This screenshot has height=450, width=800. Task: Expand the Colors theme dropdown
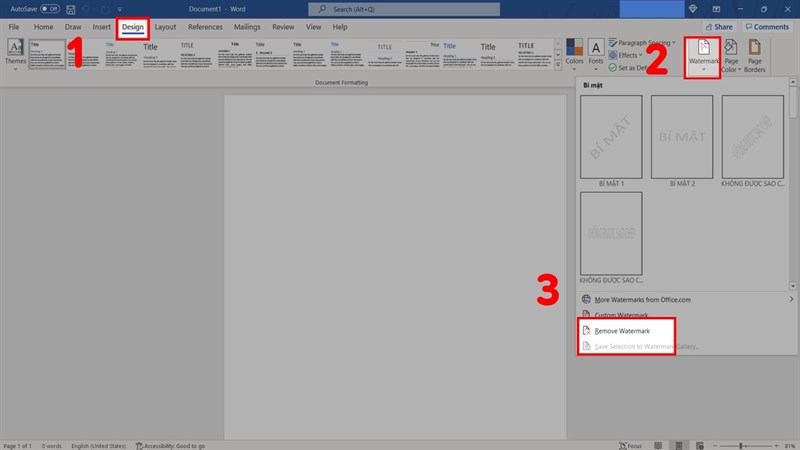click(574, 53)
